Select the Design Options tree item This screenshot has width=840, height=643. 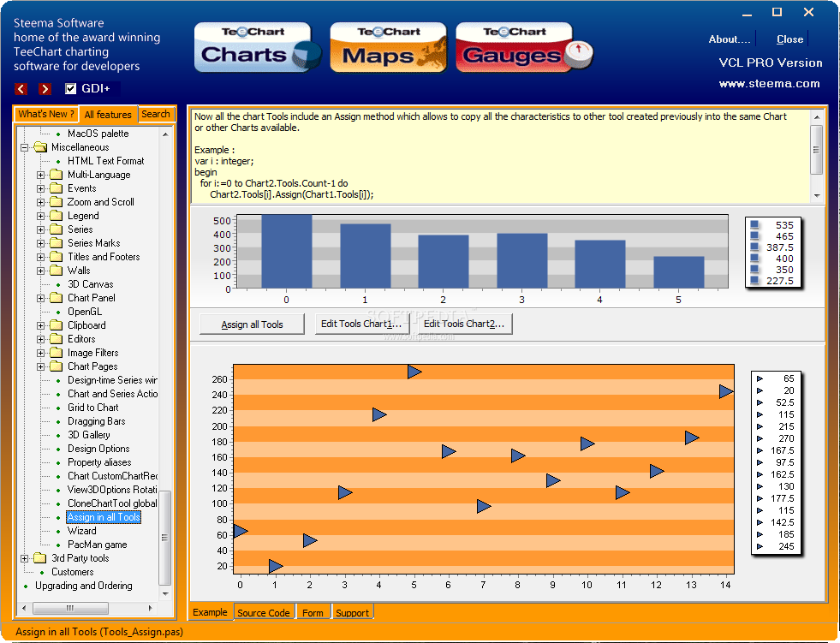[98, 449]
